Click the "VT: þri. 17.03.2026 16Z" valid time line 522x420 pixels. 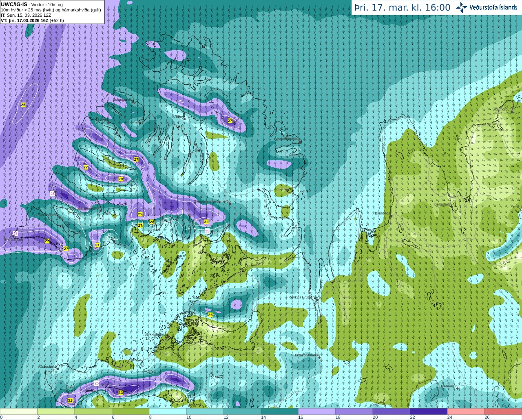click(32, 20)
